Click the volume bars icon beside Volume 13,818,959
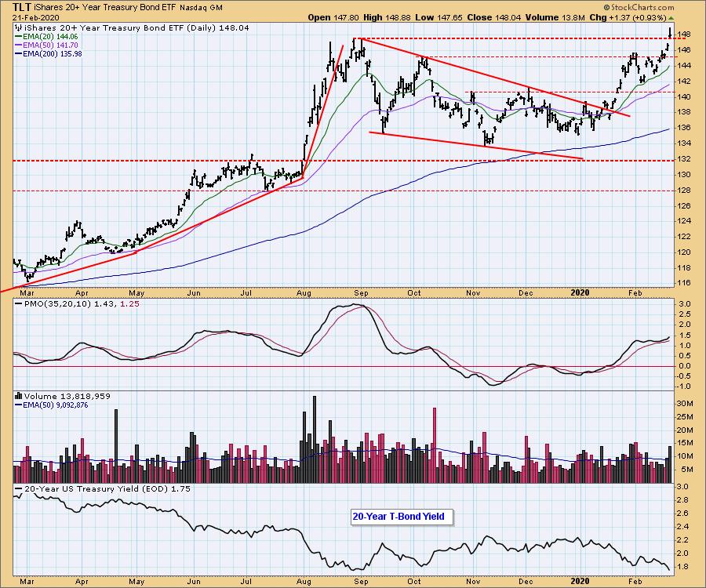Viewport: 706px width, 588px height. pos(19,397)
